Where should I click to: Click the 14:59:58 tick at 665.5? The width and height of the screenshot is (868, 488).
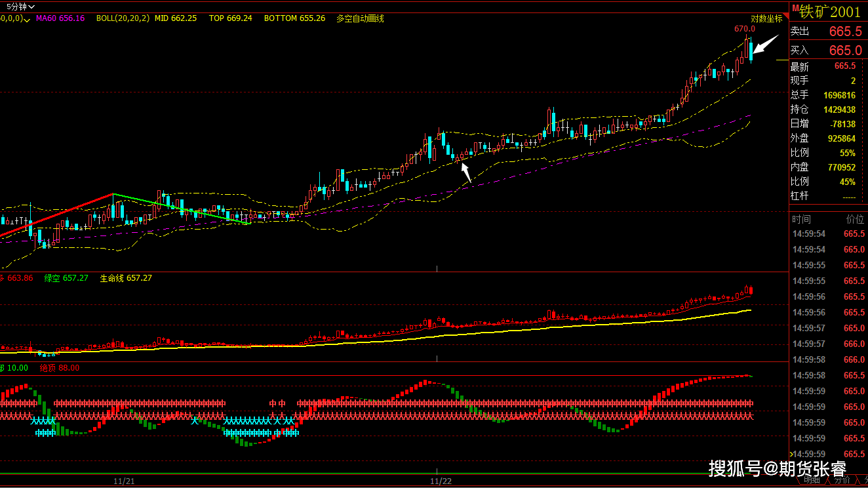pyautogui.click(x=829, y=375)
